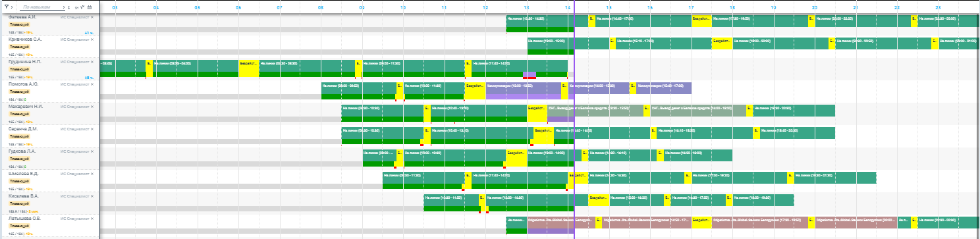Image resolution: width=980 pixels, height=239 pixels.
Task: Select hour 15 in timeline header
Action: tap(609, 7)
